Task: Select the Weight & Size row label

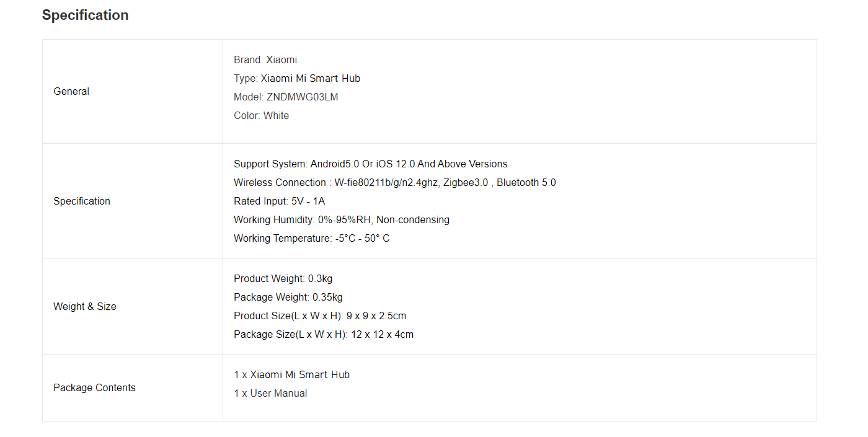Action: tap(85, 306)
